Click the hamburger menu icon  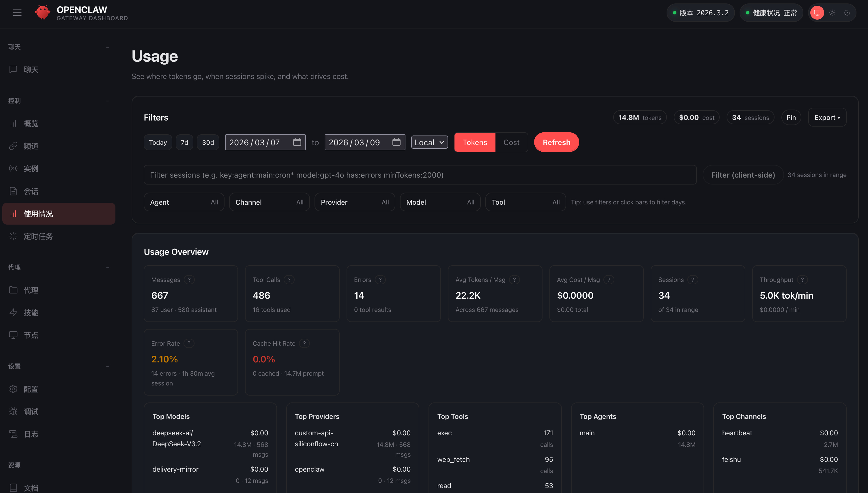pyautogui.click(x=17, y=13)
